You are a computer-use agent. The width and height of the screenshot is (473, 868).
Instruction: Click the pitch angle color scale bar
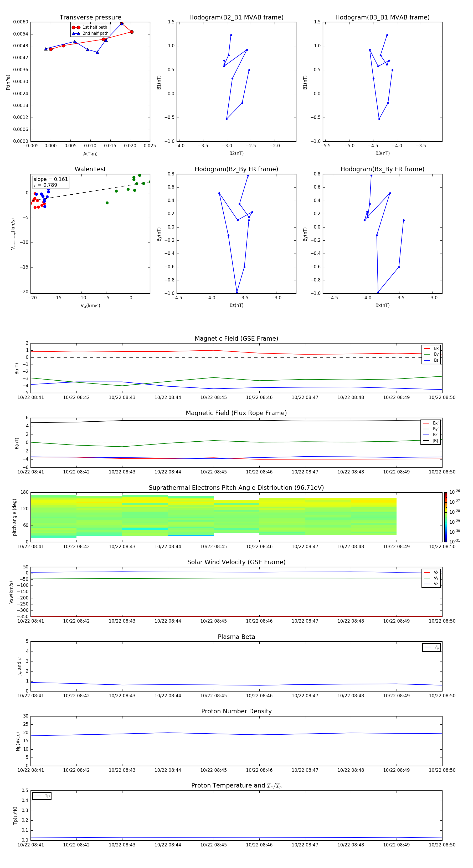(446, 517)
